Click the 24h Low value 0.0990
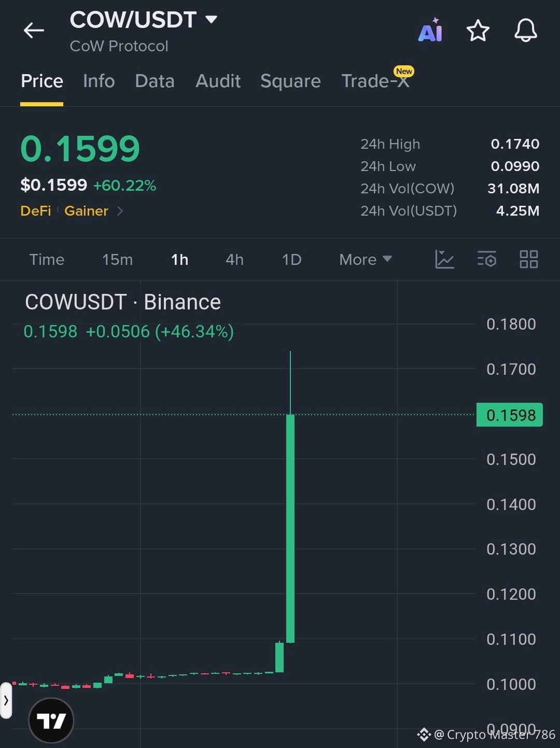Screen dimensions: 560x748 [515, 166]
